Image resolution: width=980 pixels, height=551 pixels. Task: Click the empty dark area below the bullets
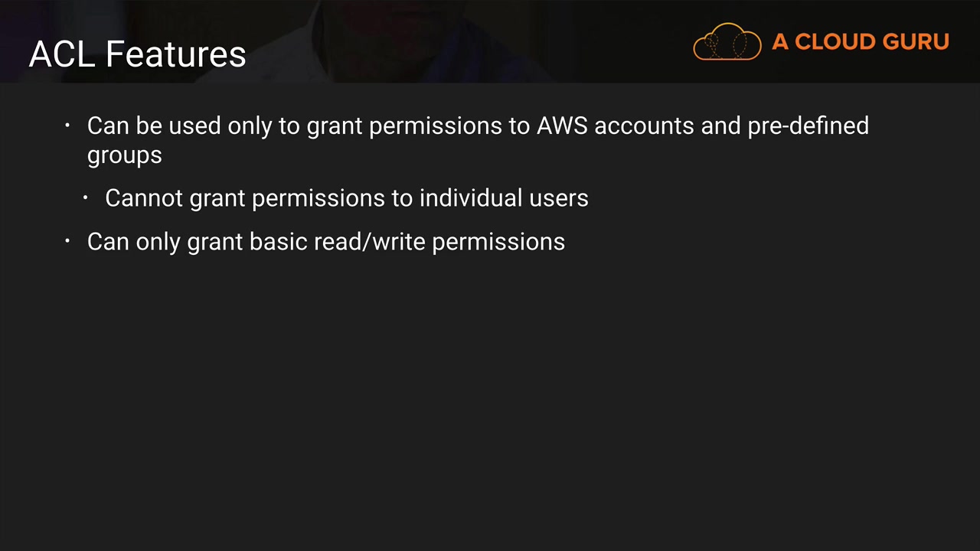tap(490, 398)
